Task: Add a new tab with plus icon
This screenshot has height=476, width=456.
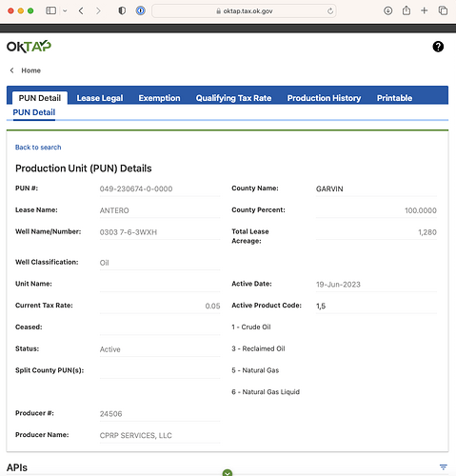Action: (x=425, y=10)
